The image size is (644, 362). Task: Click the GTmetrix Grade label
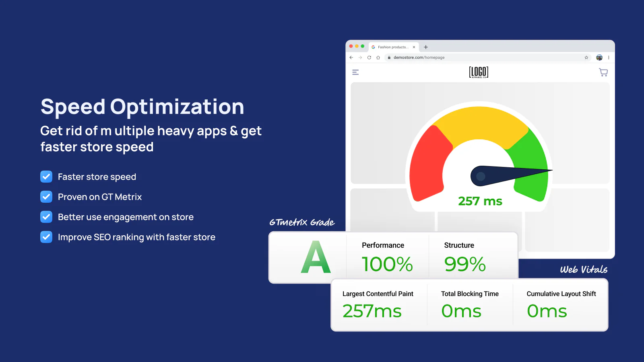tap(302, 222)
